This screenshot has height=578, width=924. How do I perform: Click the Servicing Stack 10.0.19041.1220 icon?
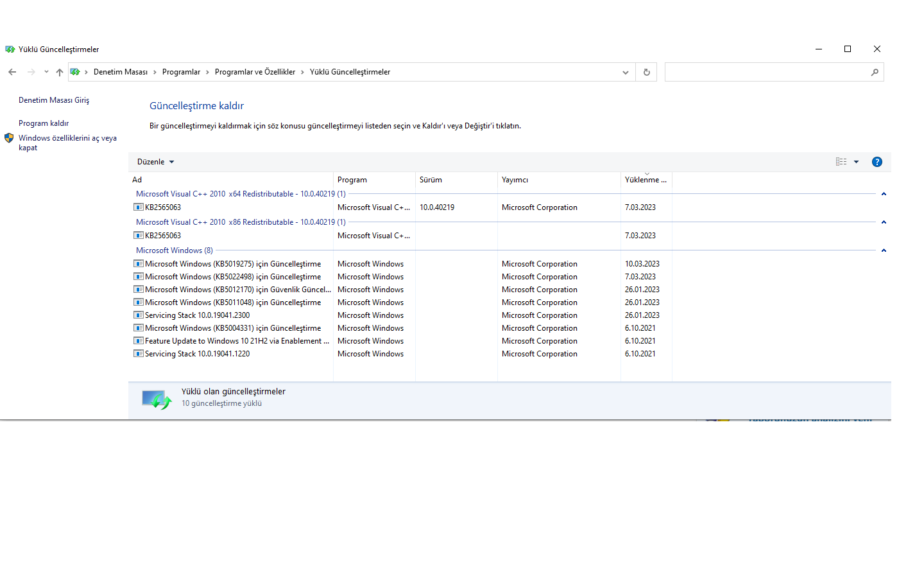pos(138,354)
